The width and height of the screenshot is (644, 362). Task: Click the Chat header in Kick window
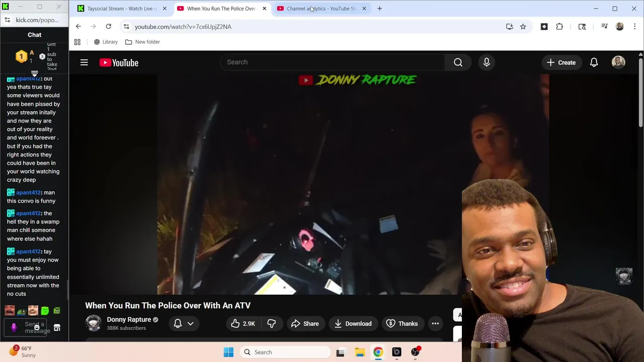point(35,35)
